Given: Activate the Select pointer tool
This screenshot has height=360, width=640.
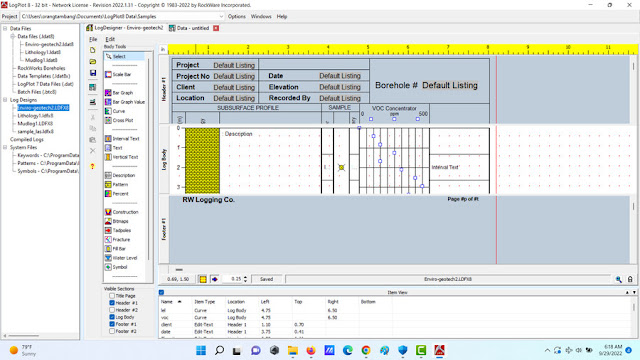Looking at the screenshot, I should pyautogui.click(x=124, y=56).
